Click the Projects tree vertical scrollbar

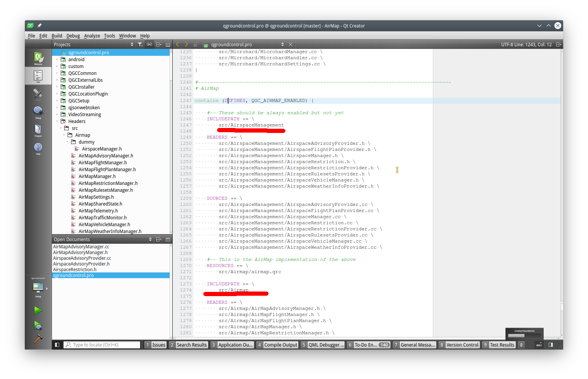(x=171, y=141)
